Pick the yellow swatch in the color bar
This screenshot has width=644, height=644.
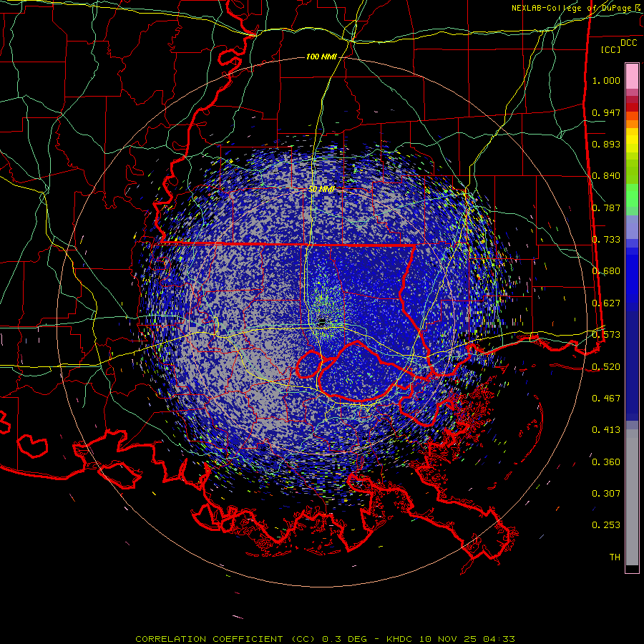[632, 140]
